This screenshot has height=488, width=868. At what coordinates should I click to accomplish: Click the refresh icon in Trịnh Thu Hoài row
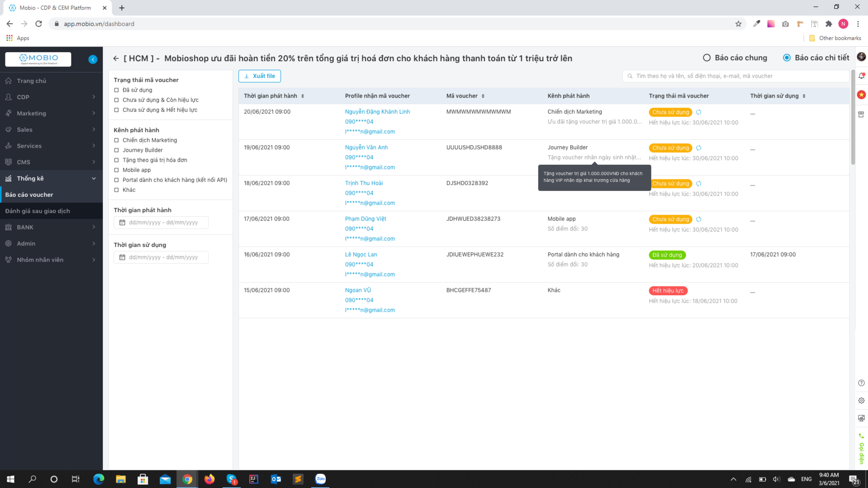pyautogui.click(x=699, y=184)
